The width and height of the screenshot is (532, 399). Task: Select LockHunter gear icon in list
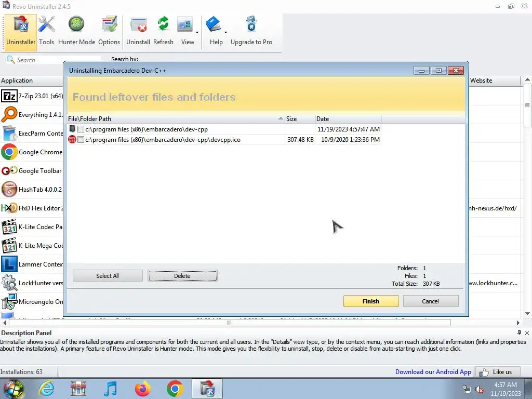coord(9,283)
